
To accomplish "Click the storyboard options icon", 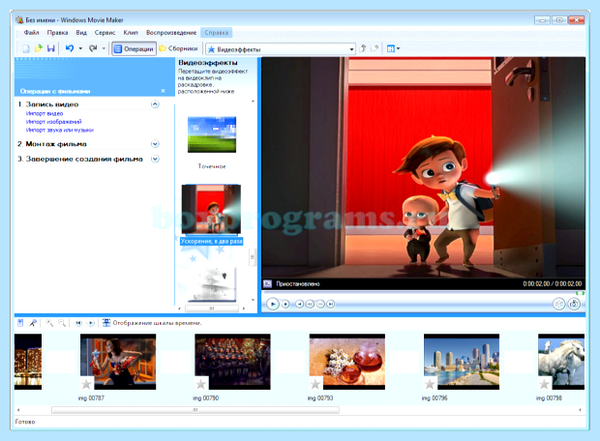I will point(20,323).
